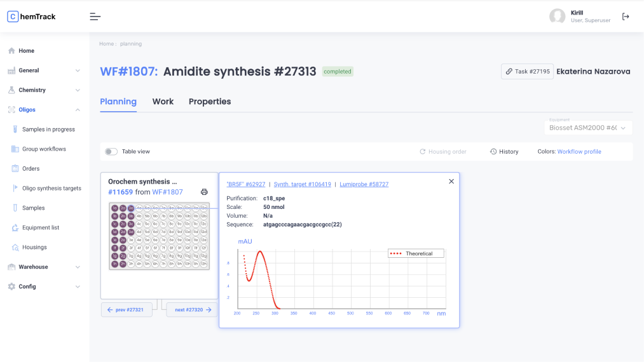This screenshot has width=644, height=362.
Task: Click the Home house icon
Action: click(x=11, y=51)
